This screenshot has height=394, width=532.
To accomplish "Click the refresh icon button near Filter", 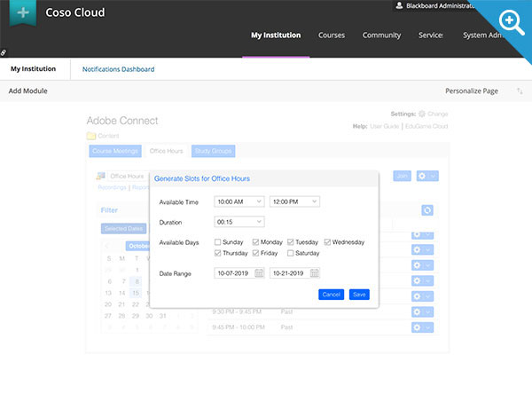I will [x=427, y=210].
